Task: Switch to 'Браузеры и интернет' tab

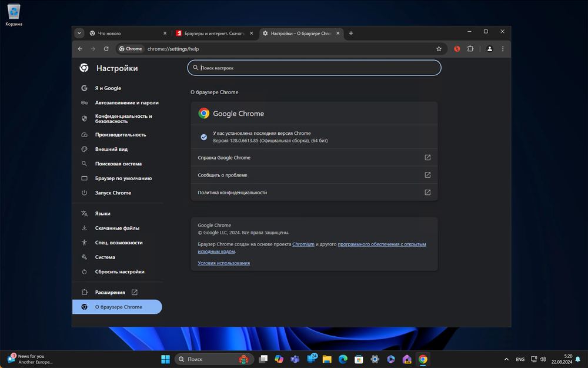Action: [215, 34]
